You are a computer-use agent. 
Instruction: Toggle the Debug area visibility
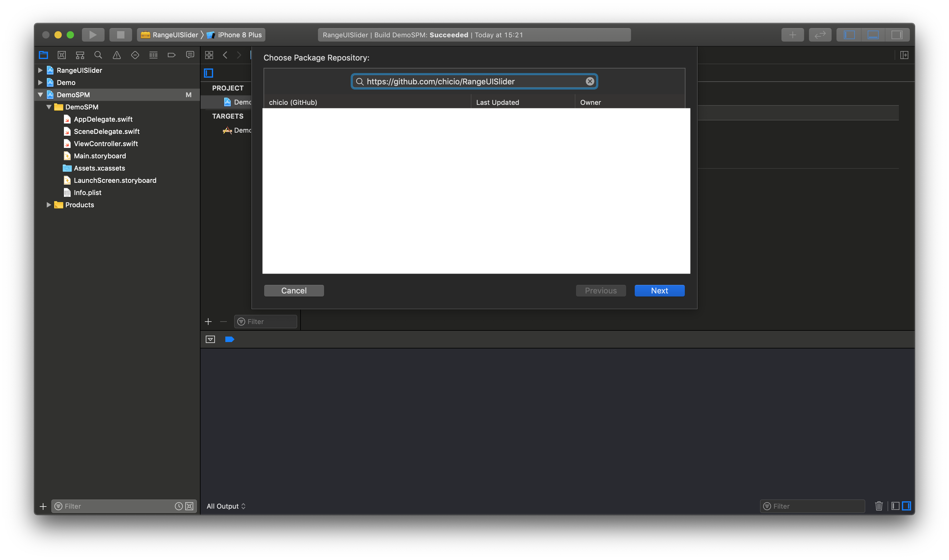point(873,35)
